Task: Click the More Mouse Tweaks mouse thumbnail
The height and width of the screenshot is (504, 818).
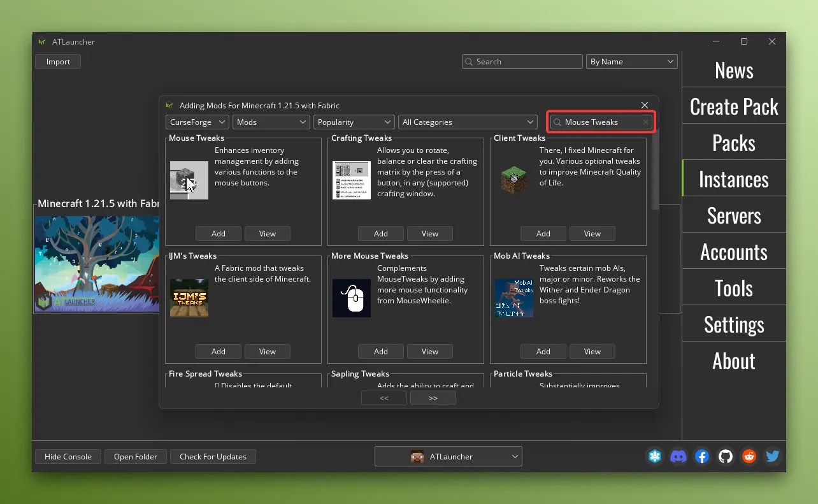Action: pyautogui.click(x=351, y=298)
